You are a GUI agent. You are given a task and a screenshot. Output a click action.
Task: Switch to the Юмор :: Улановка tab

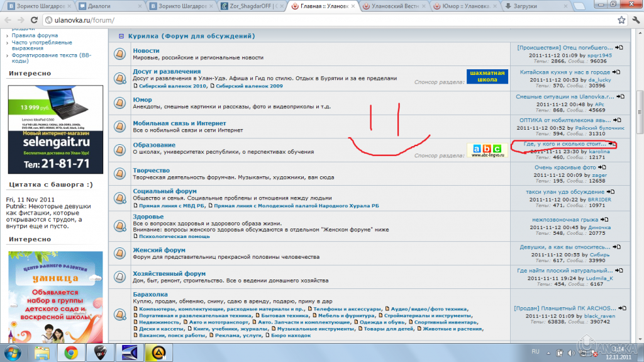click(465, 6)
